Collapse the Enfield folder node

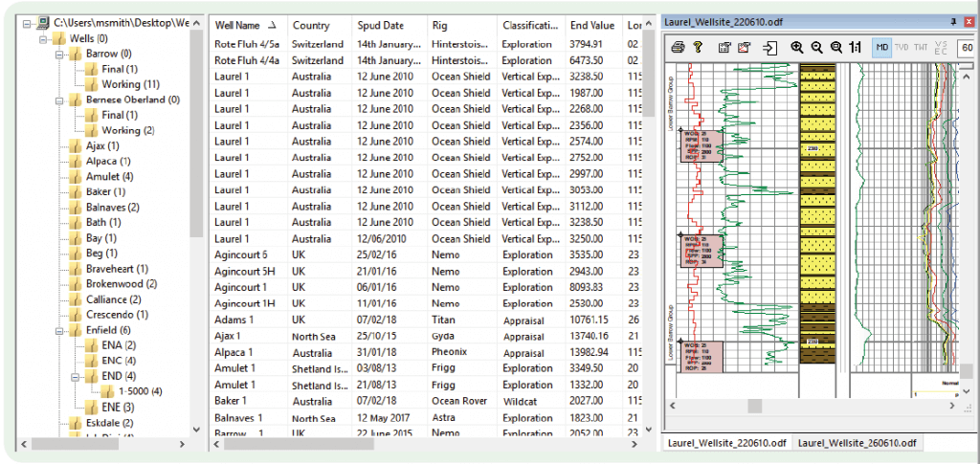(x=59, y=330)
